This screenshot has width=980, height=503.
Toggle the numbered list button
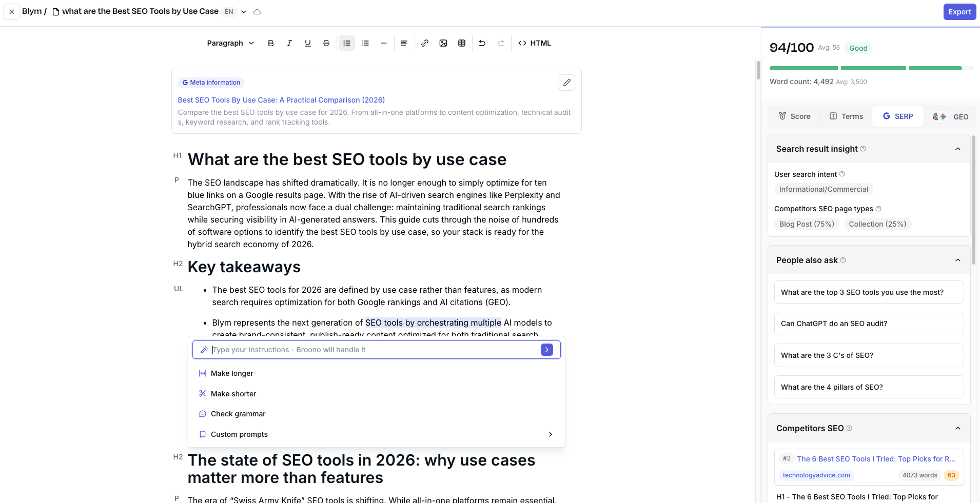pos(365,43)
